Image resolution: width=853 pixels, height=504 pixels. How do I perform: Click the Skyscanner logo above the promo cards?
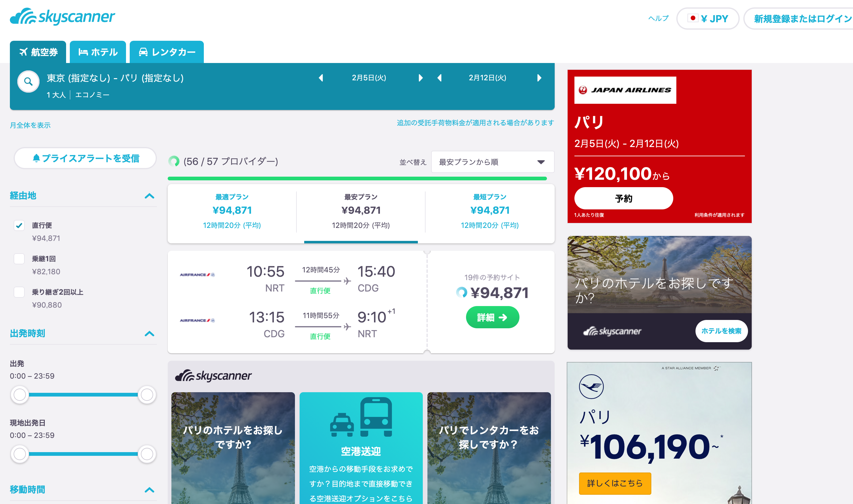pos(213,376)
